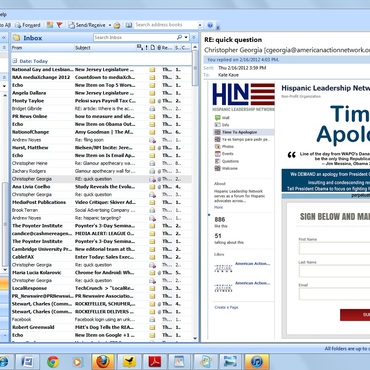
Task: Select Brook Terran Social Advertising Company email
Action: 101,210
